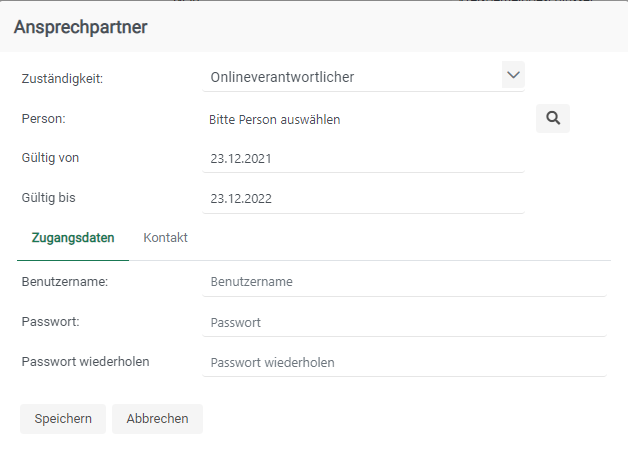Viewport: 628px width, 451px height.
Task: Focus the Passwort input field
Action: click(404, 323)
